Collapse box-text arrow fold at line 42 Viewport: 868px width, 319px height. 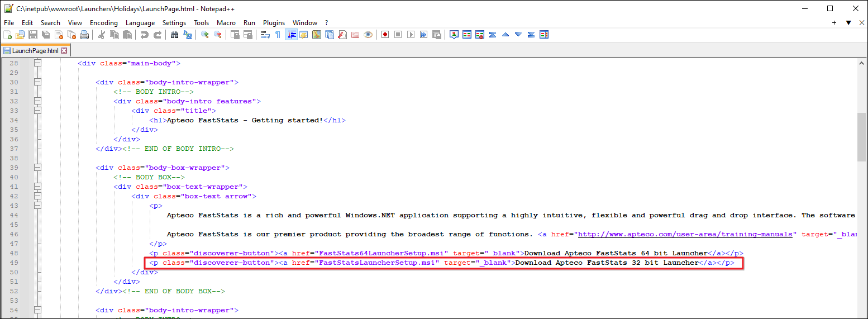37,196
